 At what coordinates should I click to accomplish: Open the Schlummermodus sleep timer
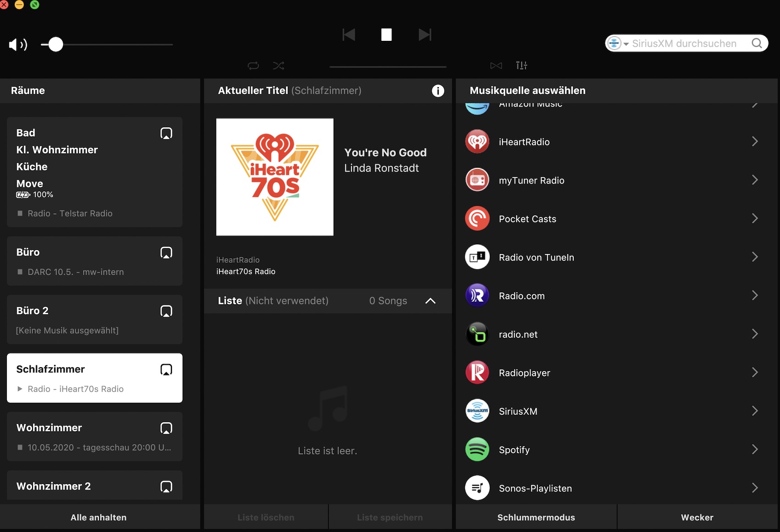pyautogui.click(x=536, y=517)
